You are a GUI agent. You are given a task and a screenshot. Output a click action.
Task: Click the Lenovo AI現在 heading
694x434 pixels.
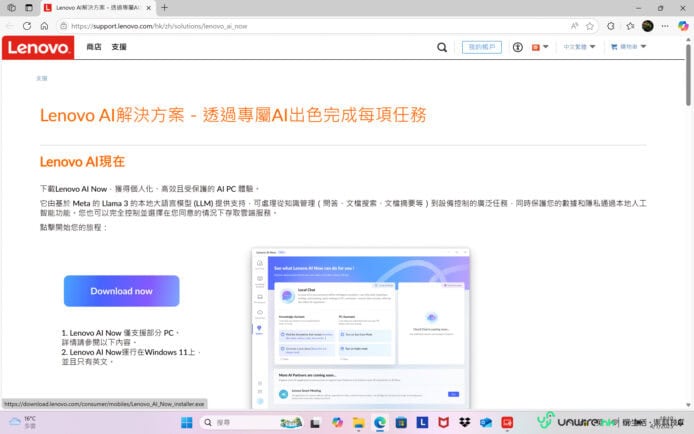[82, 162]
